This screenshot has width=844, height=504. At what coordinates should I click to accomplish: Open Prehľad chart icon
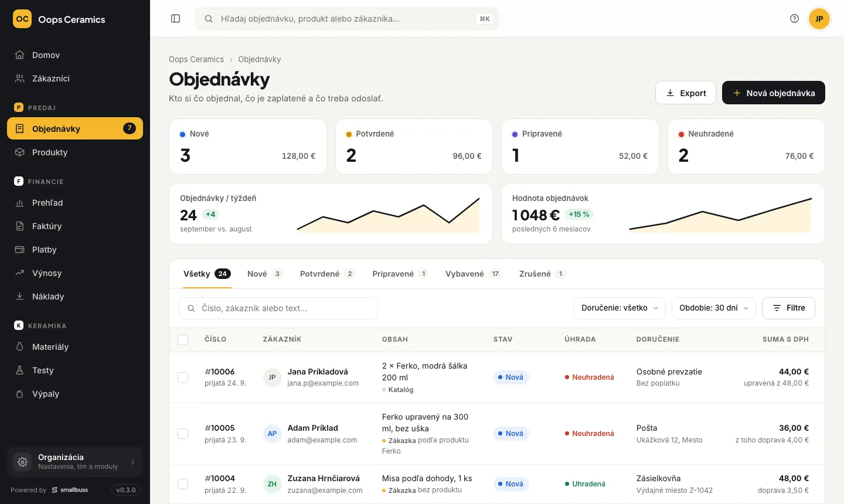coord(20,203)
